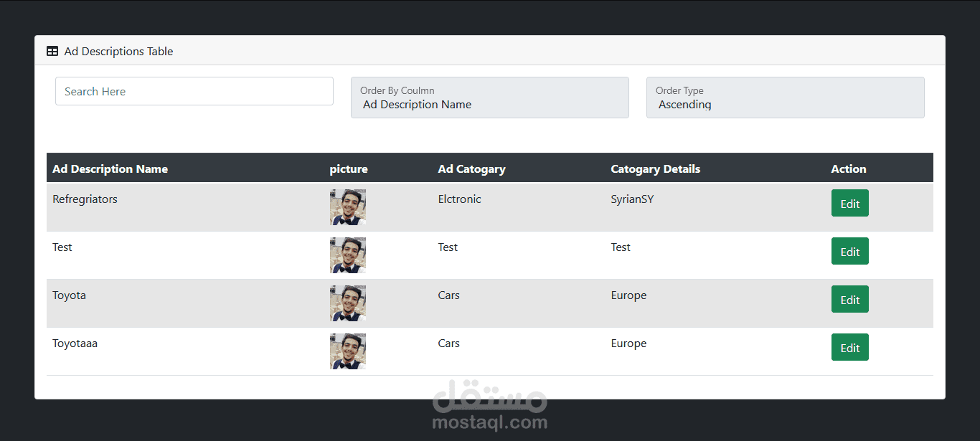Select the Refregriators name cell
This screenshot has width=980, height=441.
tap(85, 199)
